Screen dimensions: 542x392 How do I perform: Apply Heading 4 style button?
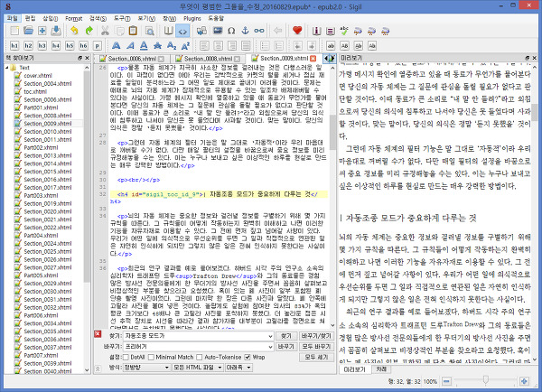pos(56,46)
